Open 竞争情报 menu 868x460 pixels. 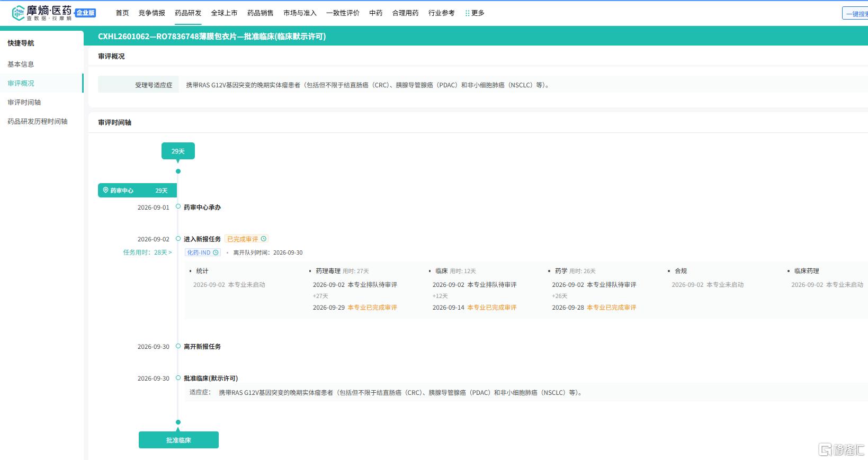coord(152,13)
